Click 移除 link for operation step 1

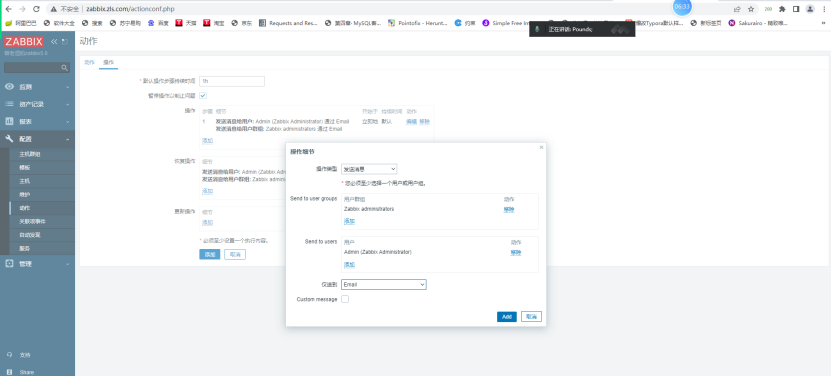click(x=424, y=121)
